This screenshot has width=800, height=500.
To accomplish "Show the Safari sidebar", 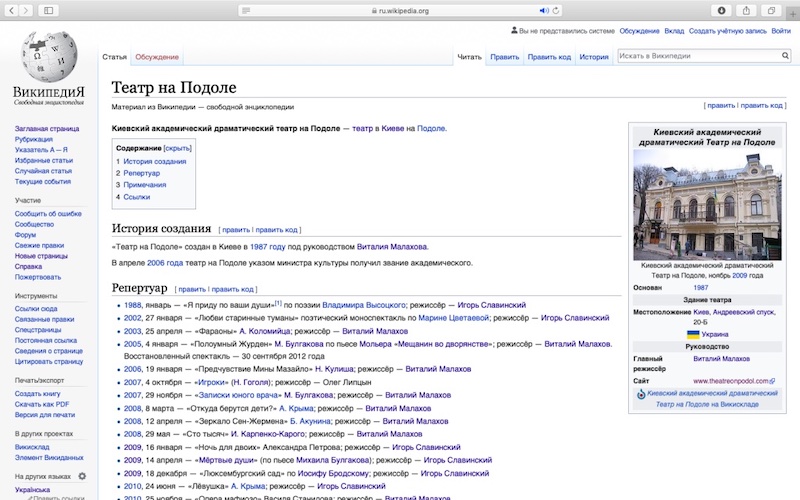I will [48, 10].
